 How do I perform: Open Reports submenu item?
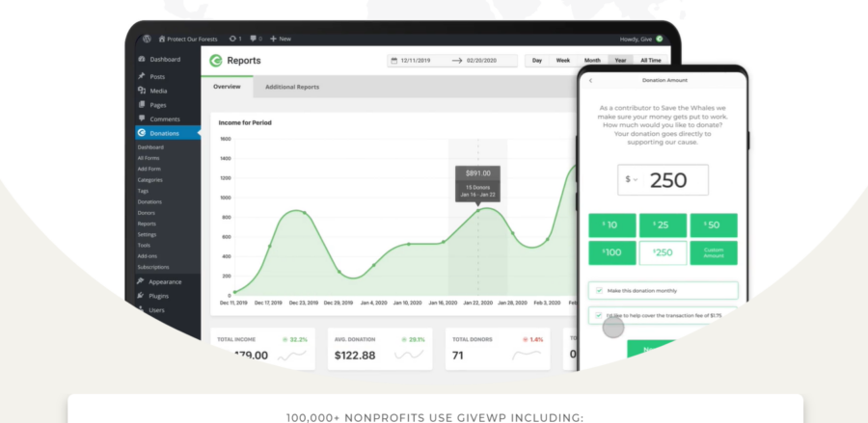[x=147, y=224]
